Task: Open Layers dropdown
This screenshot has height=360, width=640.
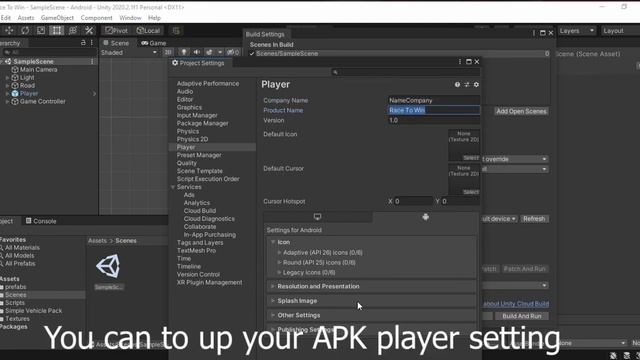Action: (x=577, y=31)
